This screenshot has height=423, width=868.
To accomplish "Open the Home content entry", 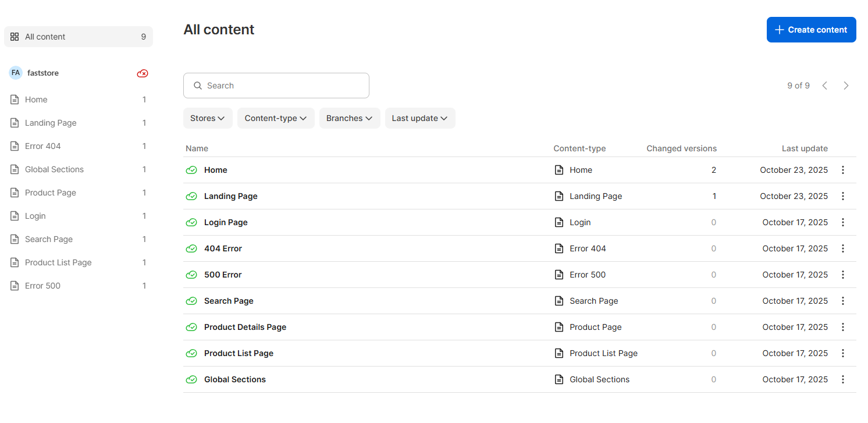I will (216, 170).
